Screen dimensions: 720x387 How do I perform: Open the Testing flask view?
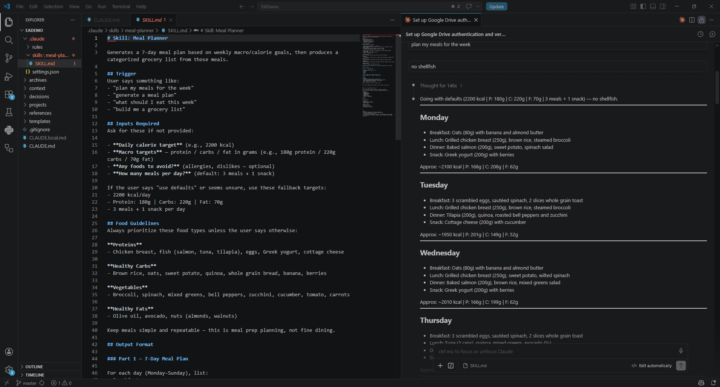(9, 112)
